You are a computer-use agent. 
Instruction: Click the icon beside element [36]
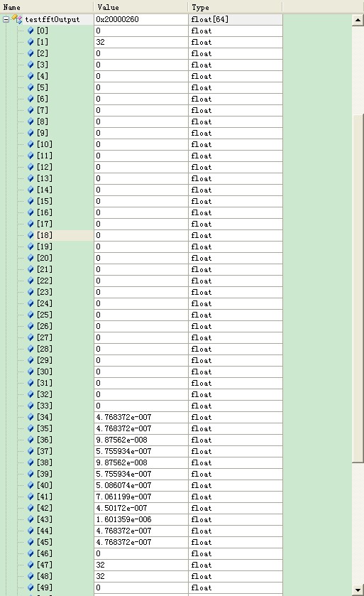31,440
